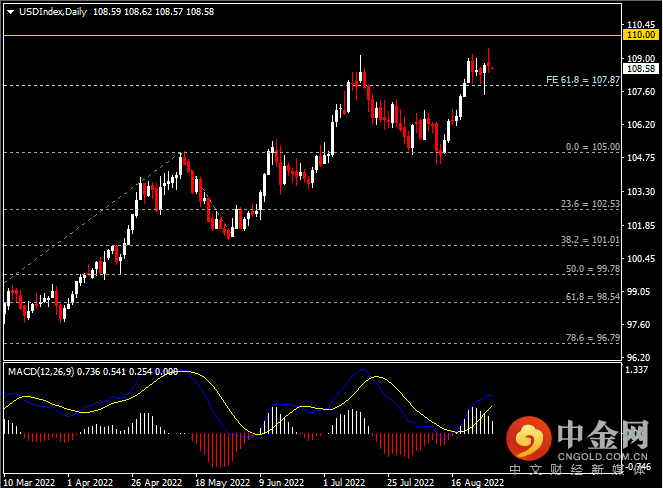Select the 1 Apr 2022 date label
Image resolution: width=663 pixels, height=488 pixels.
tap(90, 483)
